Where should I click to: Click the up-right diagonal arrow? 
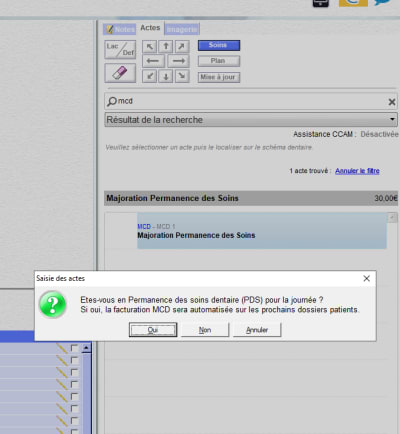pyautogui.click(x=182, y=47)
